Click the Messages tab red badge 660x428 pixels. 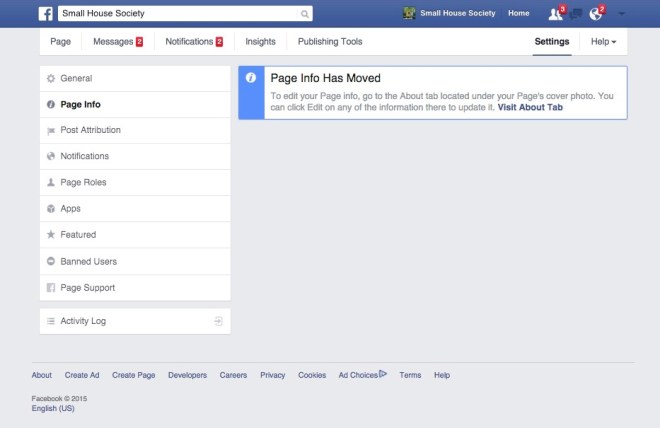139,42
